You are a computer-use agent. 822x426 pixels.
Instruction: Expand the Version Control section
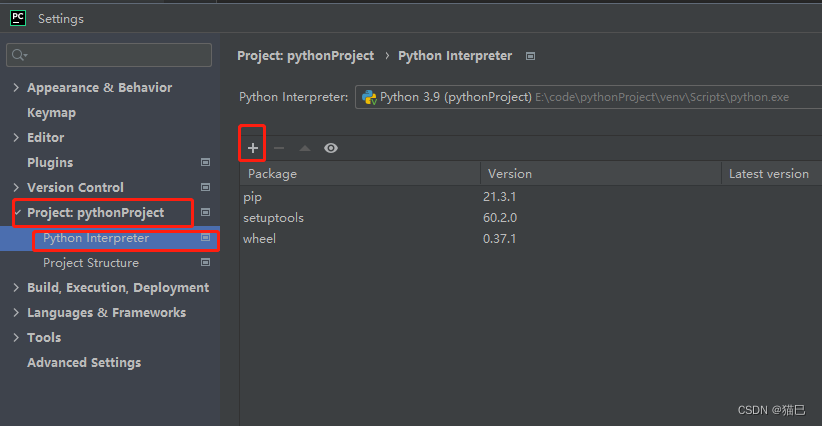[16, 187]
